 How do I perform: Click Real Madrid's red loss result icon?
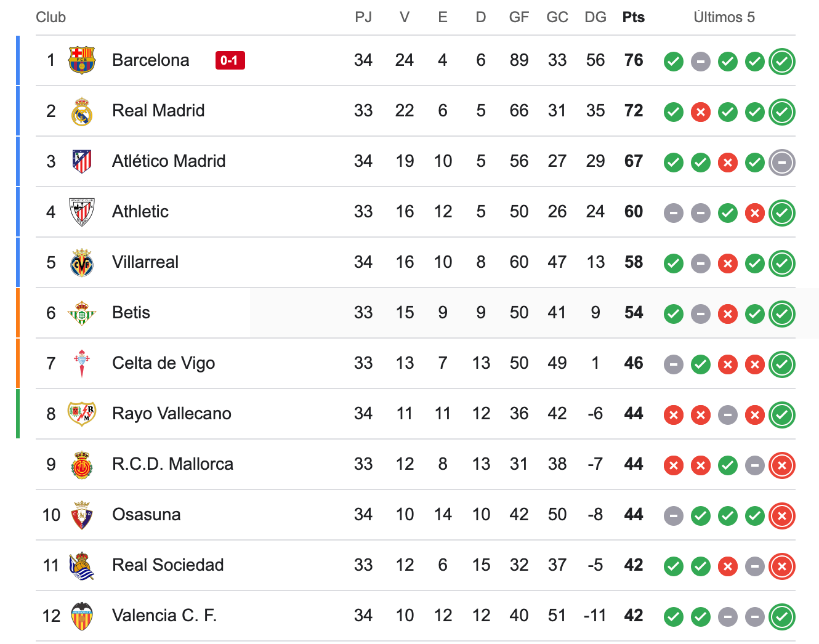click(701, 112)
